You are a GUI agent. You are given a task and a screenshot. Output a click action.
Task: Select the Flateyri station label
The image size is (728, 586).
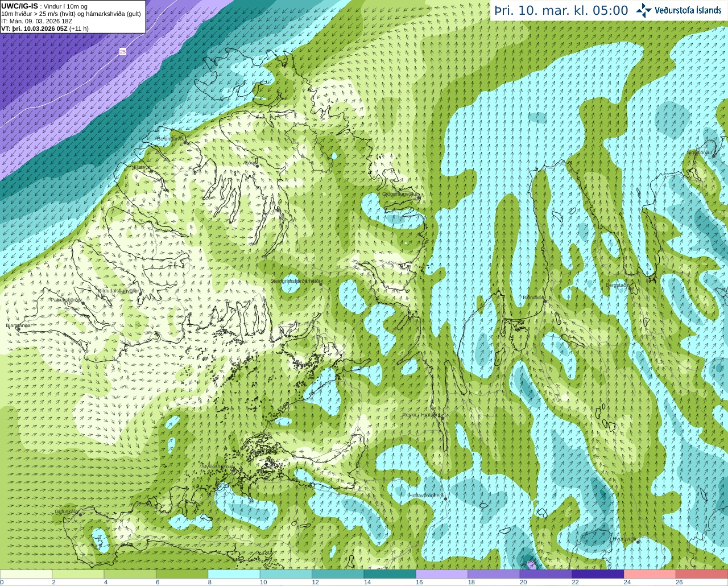(x=142, y=167)
